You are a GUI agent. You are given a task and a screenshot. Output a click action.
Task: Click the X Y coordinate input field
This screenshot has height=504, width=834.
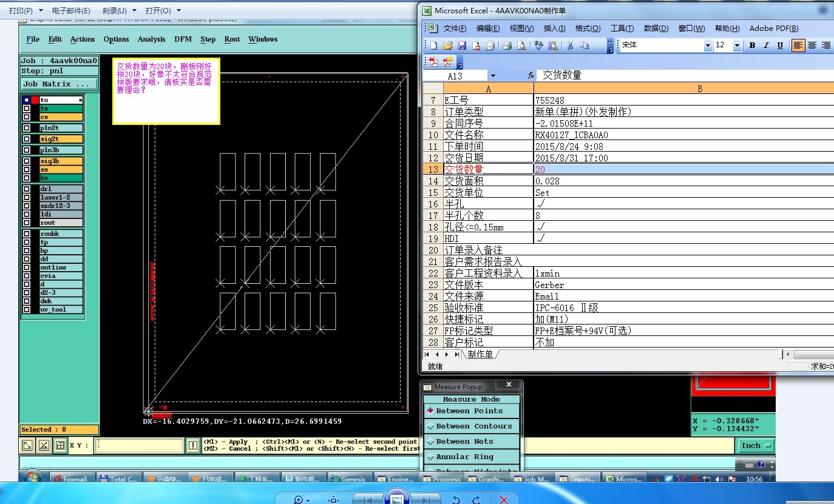click(x=139, y=446)
